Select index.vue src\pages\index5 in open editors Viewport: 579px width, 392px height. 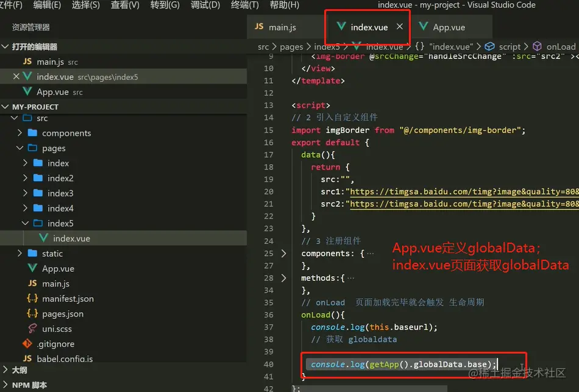(x=123, y=76)
